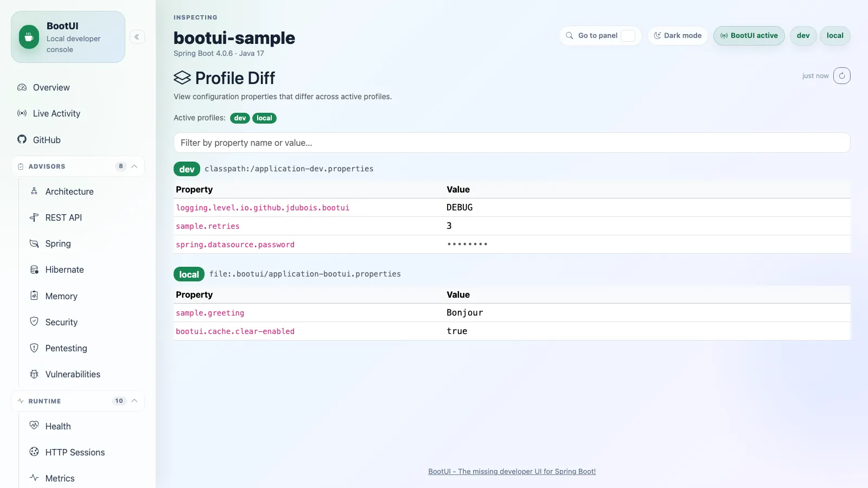868x488 pixels.
Task: Select the sample.retries property
Action: [207, 226]
